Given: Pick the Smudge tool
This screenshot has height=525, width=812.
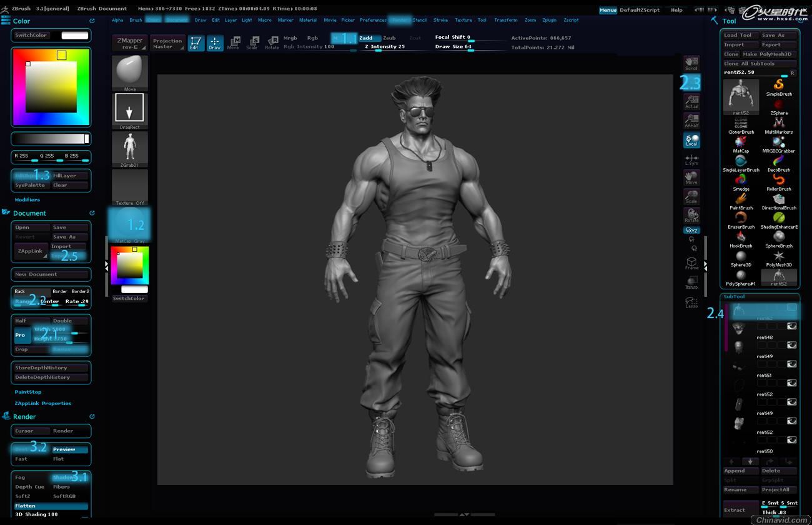Looking at the screenshot, I should click(x=741, y=181).
